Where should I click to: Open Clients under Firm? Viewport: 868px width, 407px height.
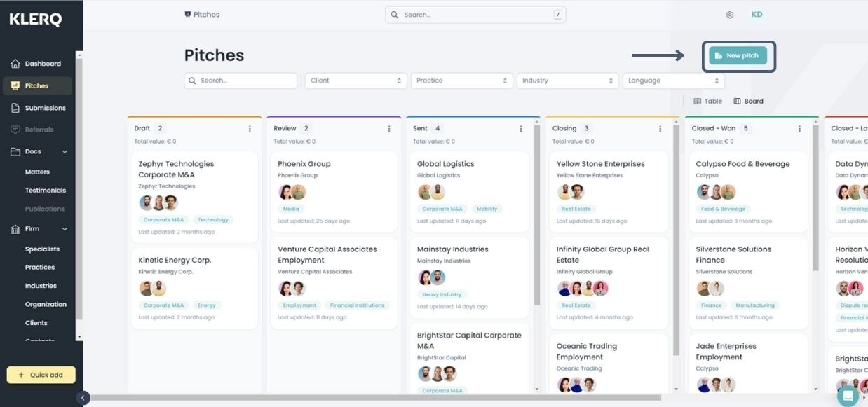click(x=36, y=323)
